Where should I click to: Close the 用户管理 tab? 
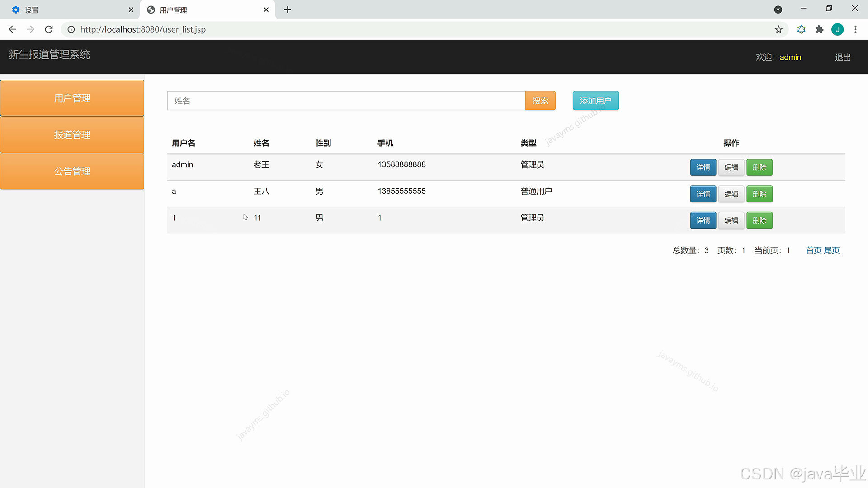pyautogui.click(x=266, y=9)
